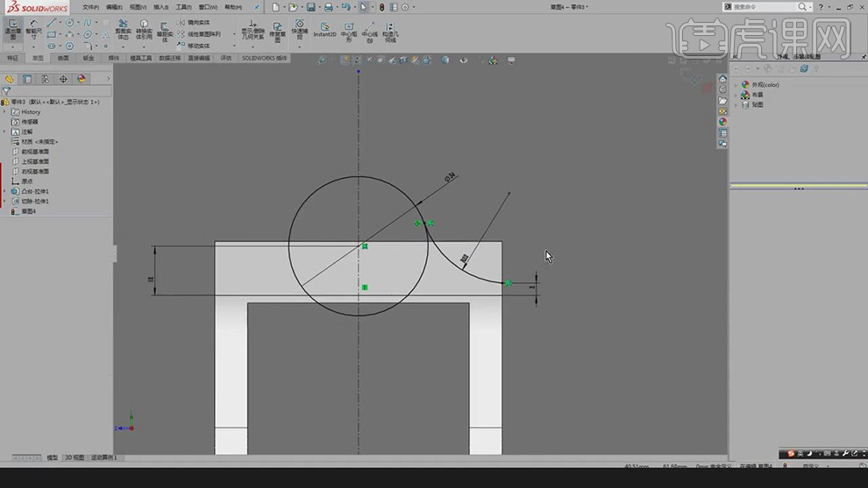Image resolution: width=868 pixels, height=488 pixels.
Task: Click the Rebuild traffic light icon
Action: [381, 7]
